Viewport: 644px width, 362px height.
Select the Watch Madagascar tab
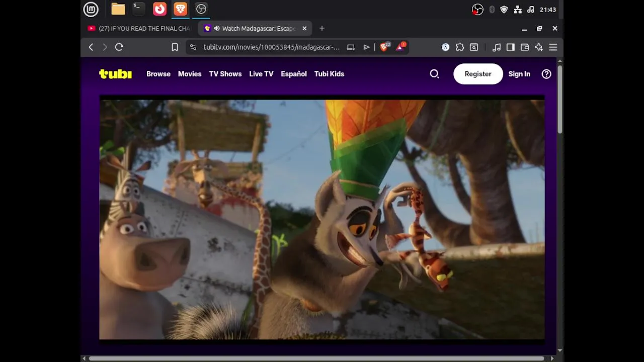pyautogui.click(x=256, y=29)
